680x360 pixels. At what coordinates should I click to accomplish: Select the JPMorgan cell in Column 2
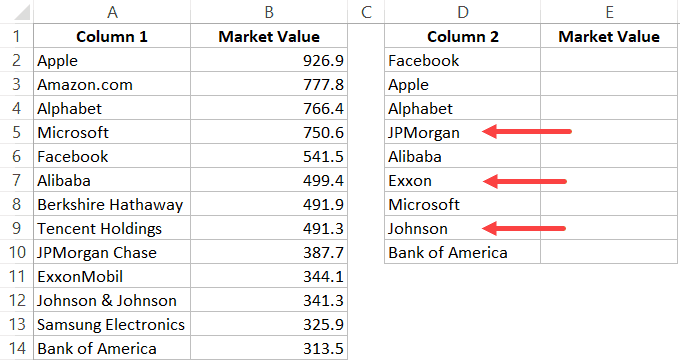[462, 132]
